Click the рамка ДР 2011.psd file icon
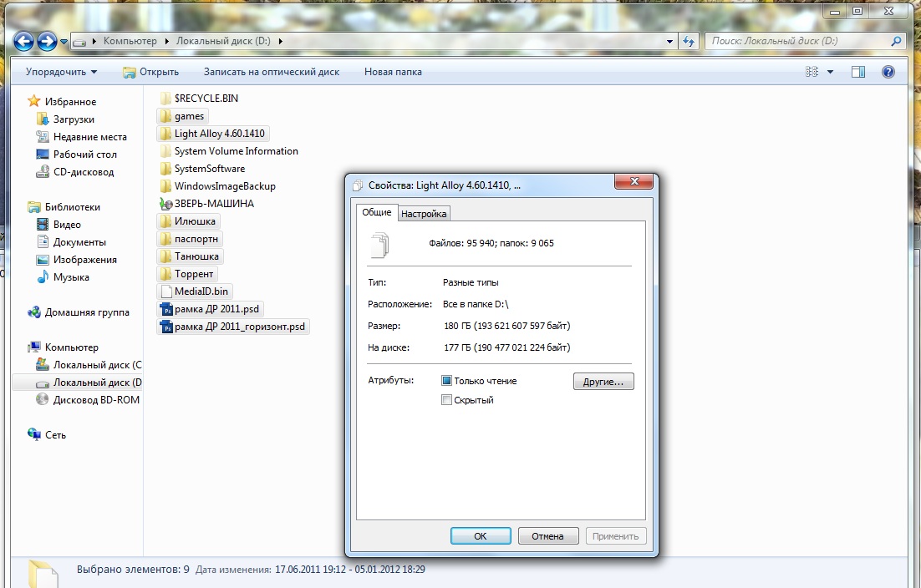The image size is (921, 588). [166, 309]
